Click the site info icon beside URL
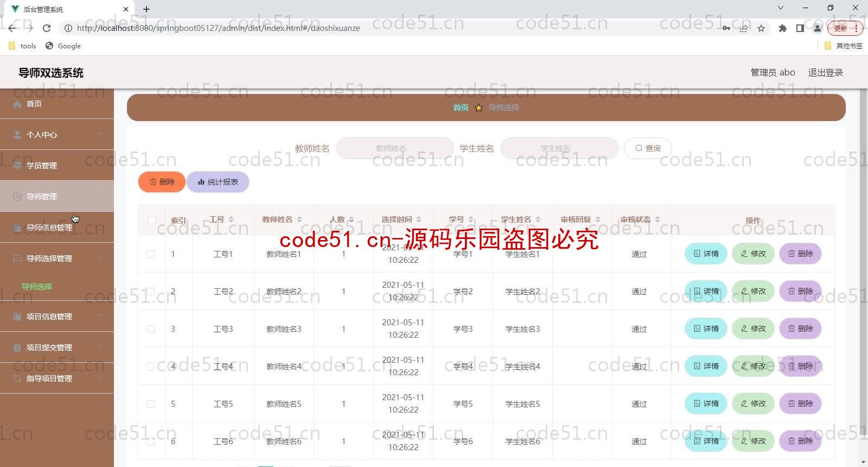 [68, 28]
